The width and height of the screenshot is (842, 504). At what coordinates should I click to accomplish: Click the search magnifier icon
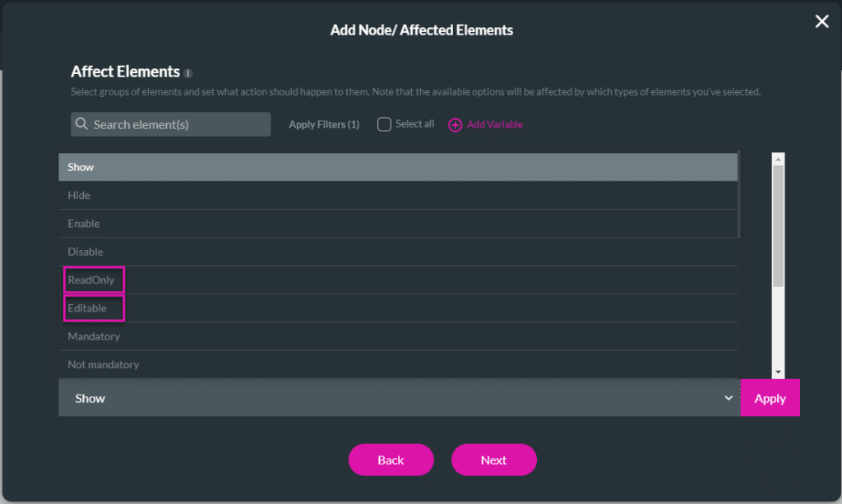point(82,125)
